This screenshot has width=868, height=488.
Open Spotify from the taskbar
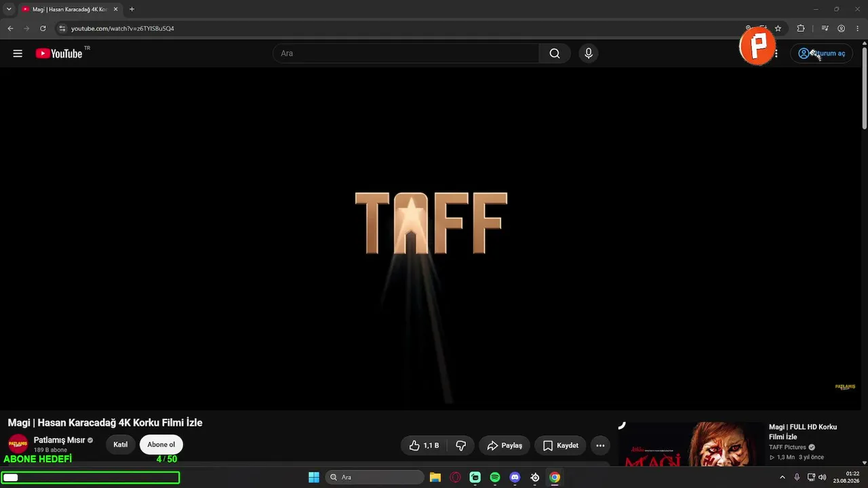[495, 477]
